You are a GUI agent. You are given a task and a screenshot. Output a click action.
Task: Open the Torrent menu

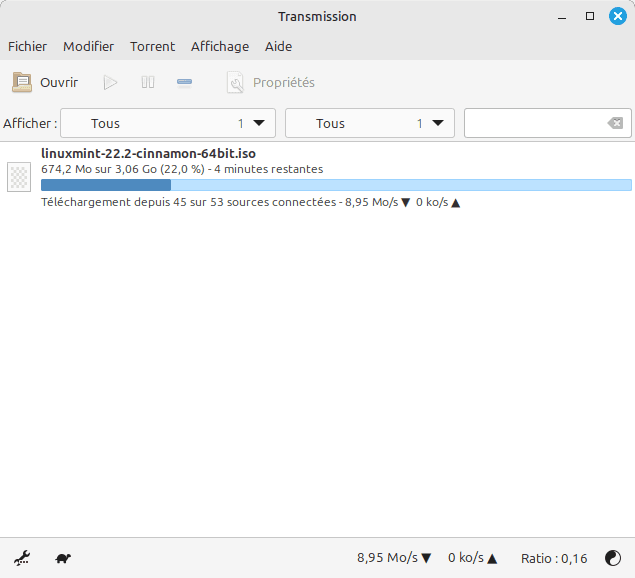(x=152, y=46)
